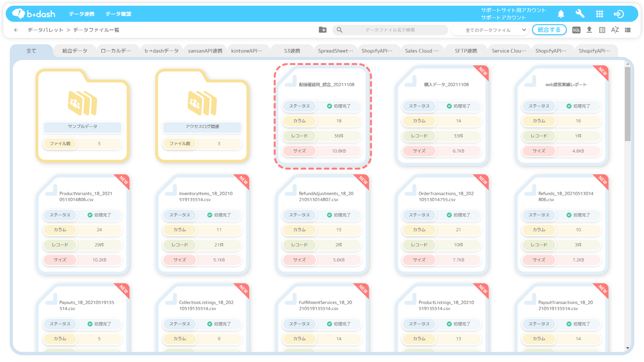The image size is (644, 362).
Task: Open the サンプルデータ folder
Action: click(x=82, y=115)
